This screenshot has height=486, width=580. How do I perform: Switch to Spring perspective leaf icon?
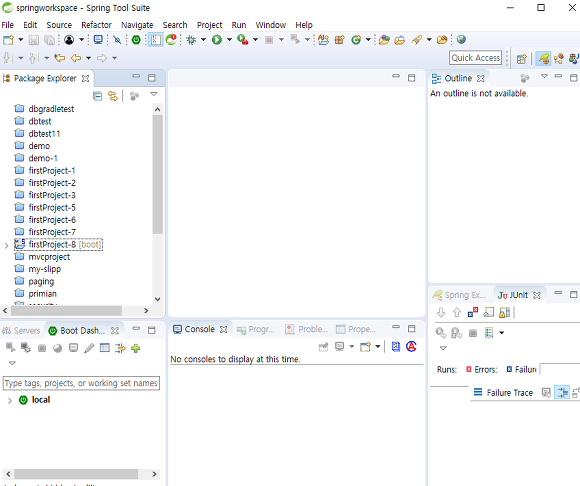(543, 58)
